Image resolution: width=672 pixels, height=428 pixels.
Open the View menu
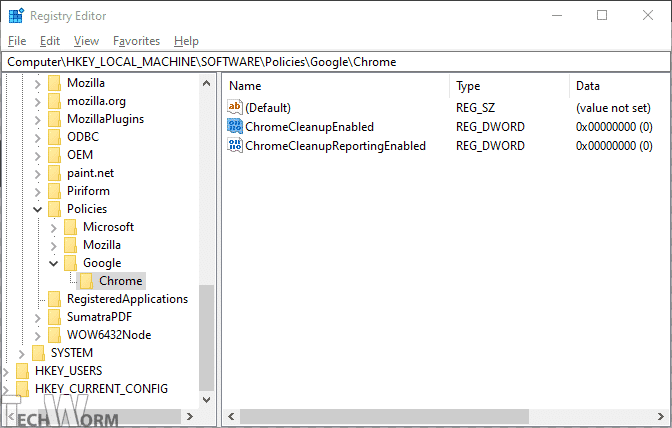click(x=86, y=41)
